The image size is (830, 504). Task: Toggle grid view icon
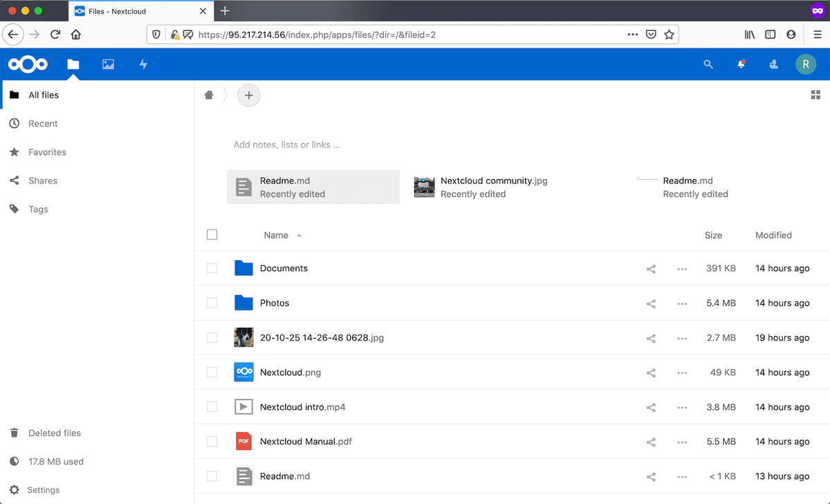[815, 95]
